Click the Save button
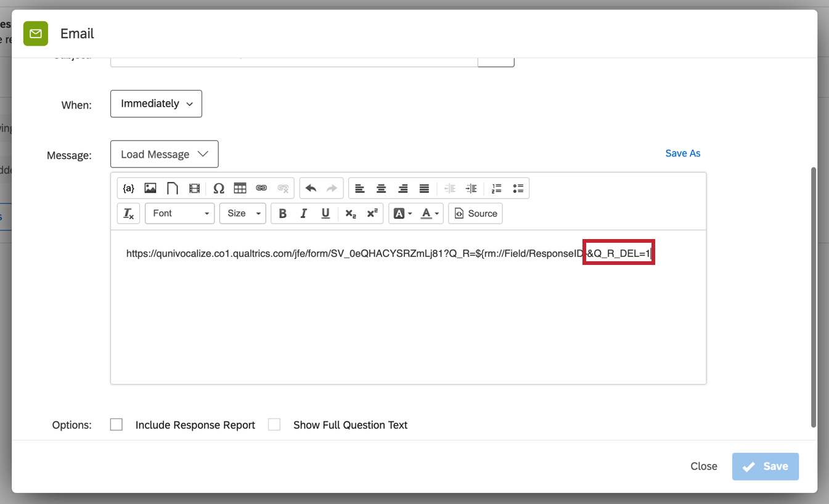The height and width of the screenshot is (504, 829). tap(765, 466)
